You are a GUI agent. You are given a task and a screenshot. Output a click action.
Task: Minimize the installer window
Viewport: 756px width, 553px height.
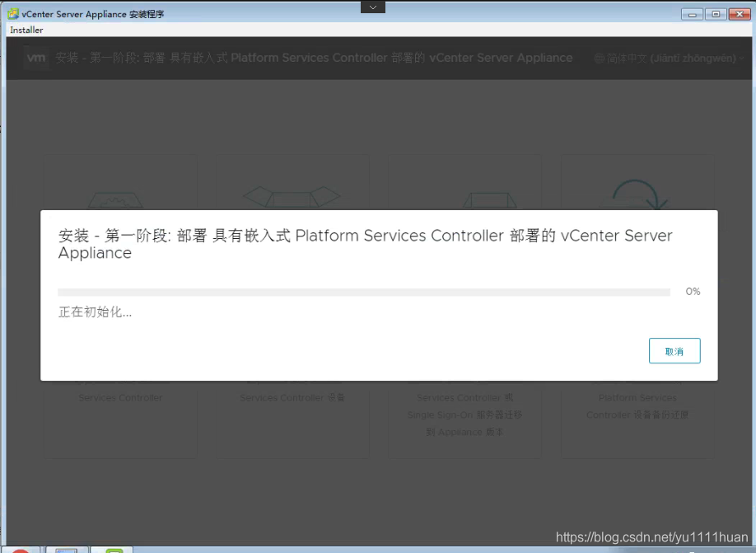click(692, 15)
